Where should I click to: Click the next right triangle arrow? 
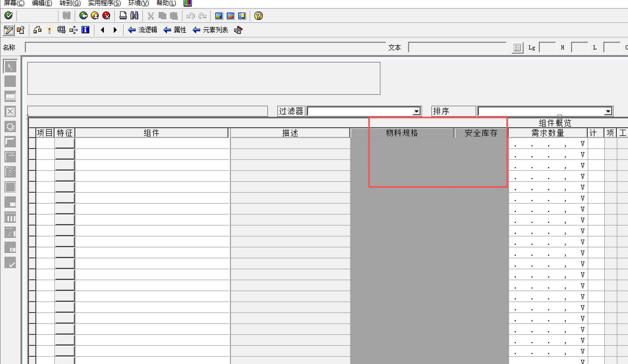[x=115, y=30]
